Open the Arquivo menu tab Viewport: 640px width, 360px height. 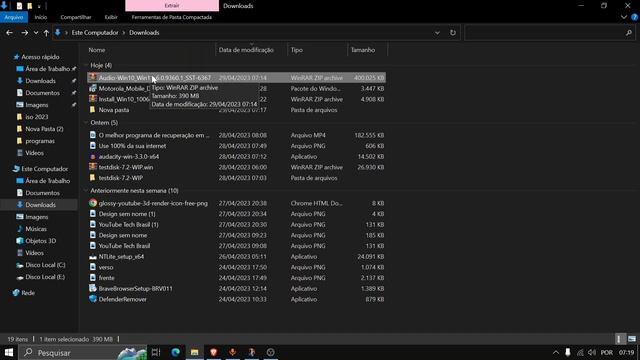14,17
